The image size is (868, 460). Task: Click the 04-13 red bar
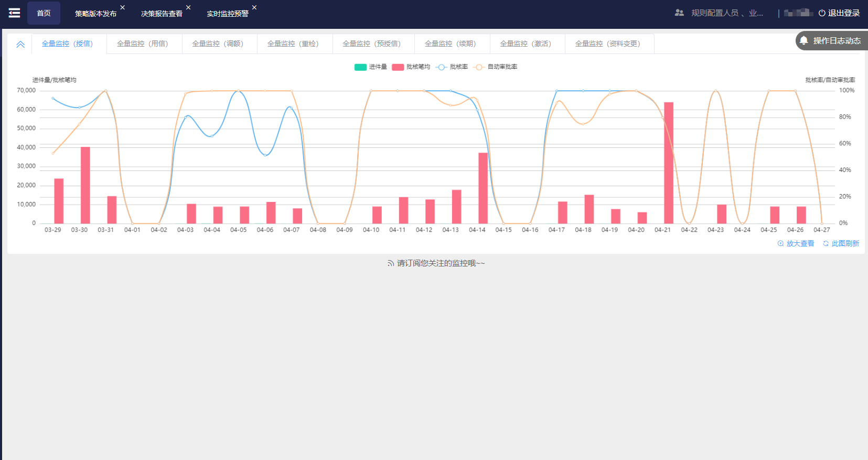coord(457,207)
